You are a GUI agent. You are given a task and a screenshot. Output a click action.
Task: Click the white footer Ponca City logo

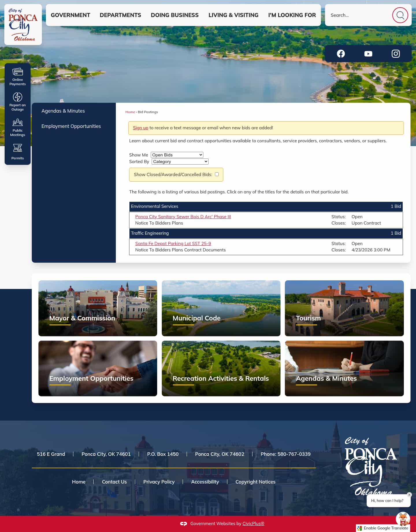371,466
